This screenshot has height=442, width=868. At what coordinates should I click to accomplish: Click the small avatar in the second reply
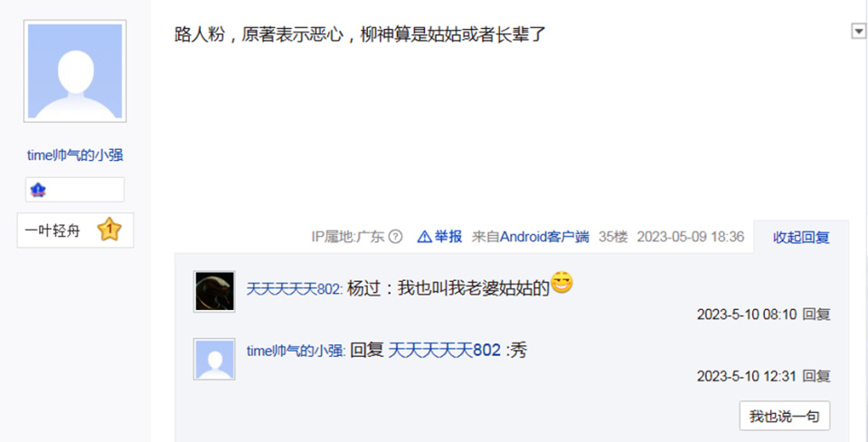tap(214, 359)
